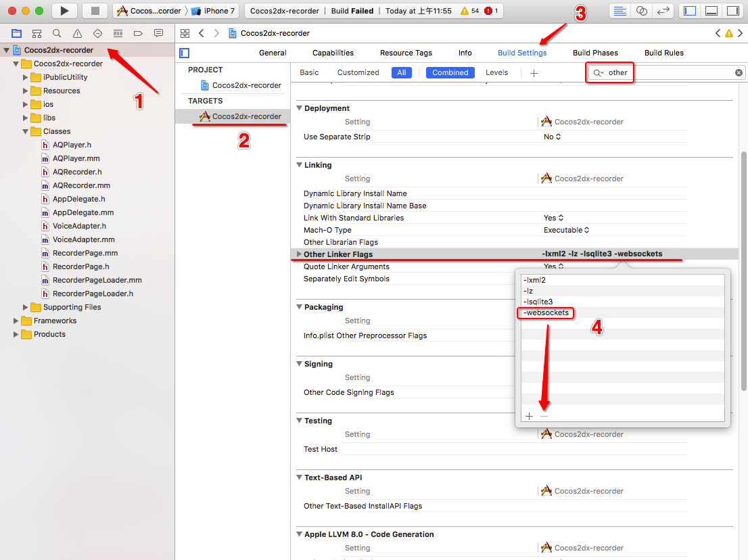Show Basic build settings

point(309,72)
